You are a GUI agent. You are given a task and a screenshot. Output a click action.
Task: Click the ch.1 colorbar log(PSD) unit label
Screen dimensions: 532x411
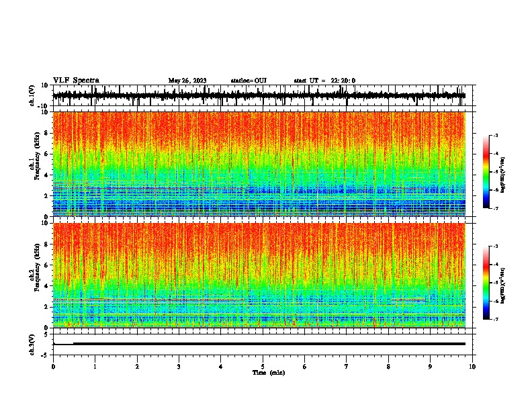pos(503,175)
